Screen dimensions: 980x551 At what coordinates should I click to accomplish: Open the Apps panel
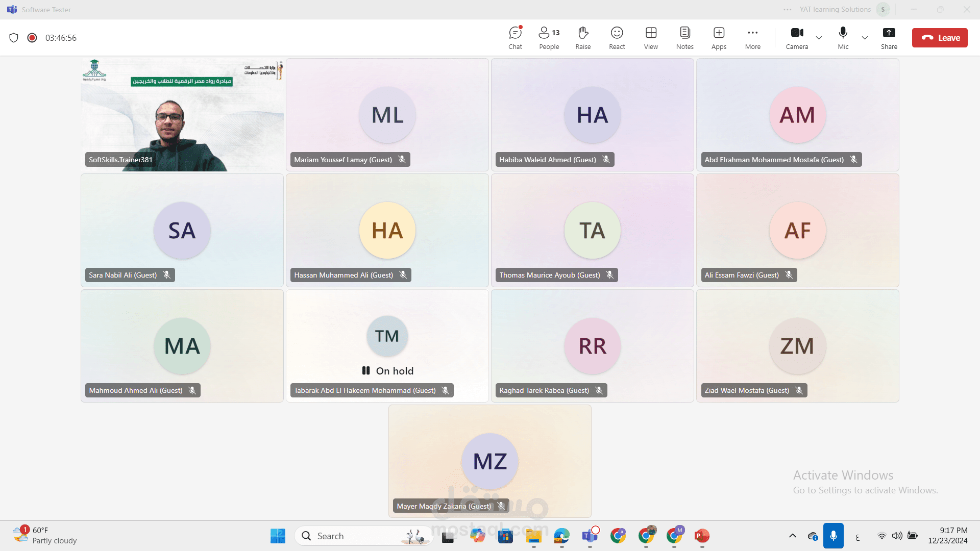pos(719,38)
